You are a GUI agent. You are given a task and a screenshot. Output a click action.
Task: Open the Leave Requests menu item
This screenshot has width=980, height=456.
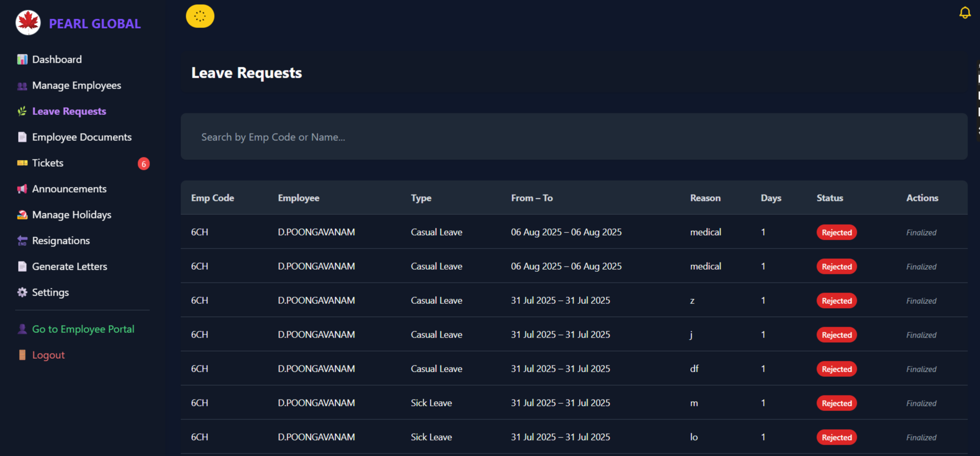pos(69,111)
